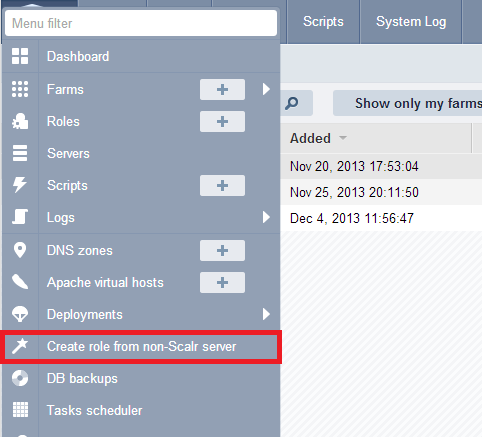Click the Menu filter input field
The width and height of the screenshot is (482, 437).
click(141, 23)
